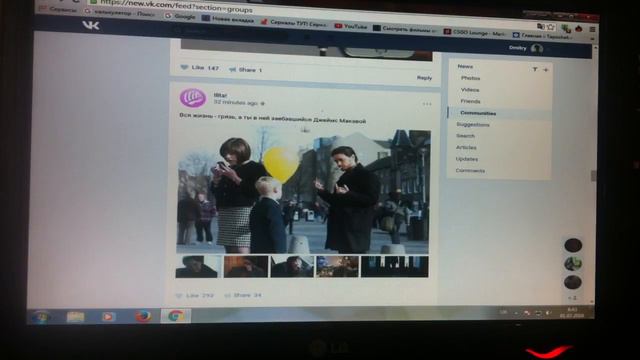The width and height of the screenshot is (640, 360).
Task: Select Videos in the news sidebar
Action: (470, 89)
